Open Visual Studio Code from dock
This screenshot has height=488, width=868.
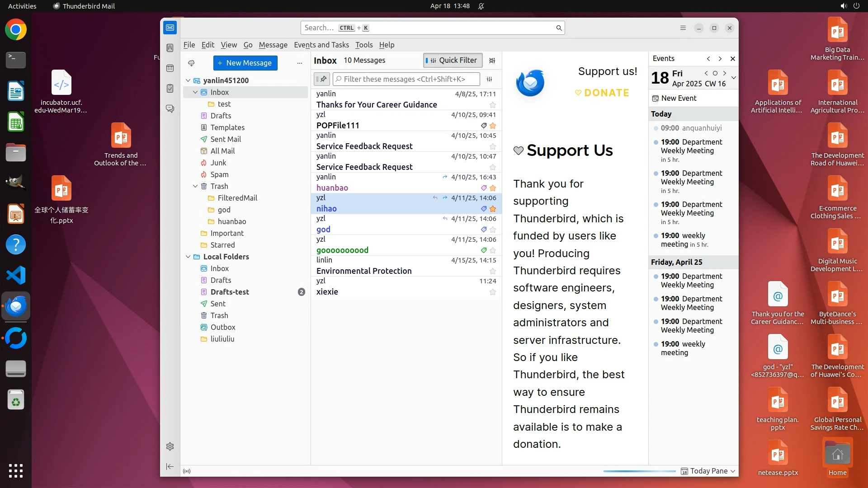pyautogui.click(x=16, y=275)
